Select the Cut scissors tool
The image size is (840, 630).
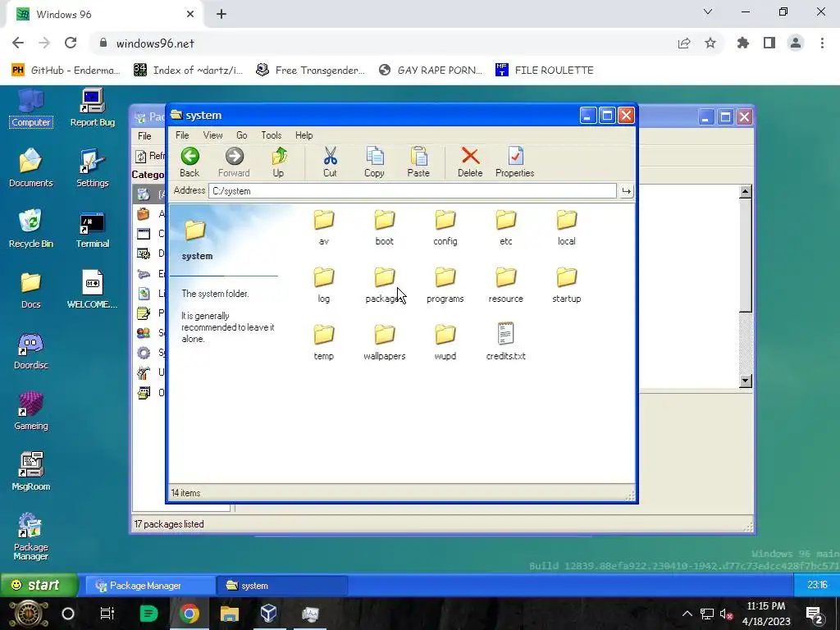tap(330, 162)
